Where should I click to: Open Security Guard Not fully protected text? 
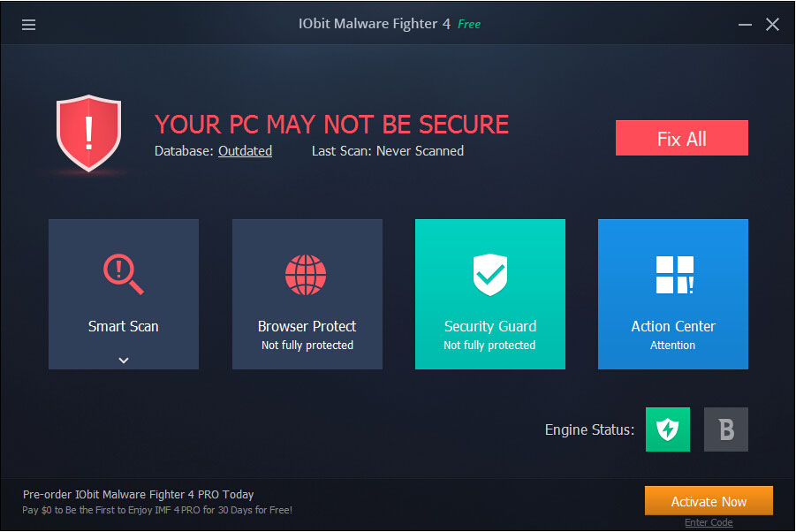pos(489,346)
